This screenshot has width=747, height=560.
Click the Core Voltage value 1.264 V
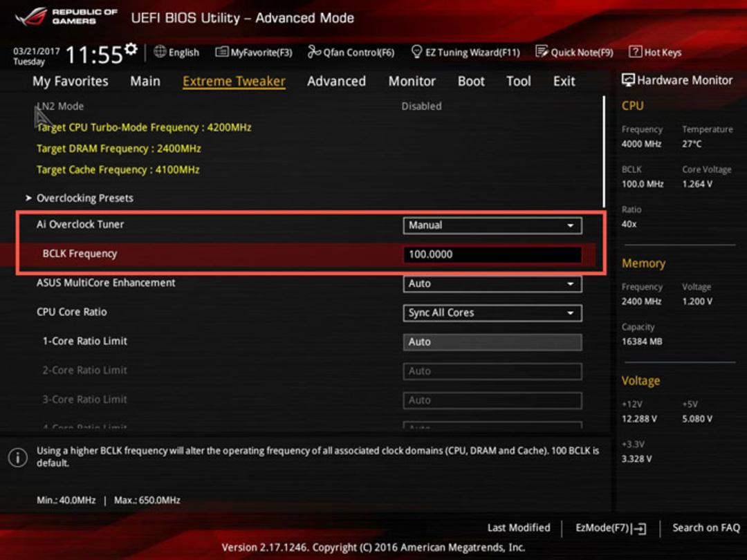(x=697, y=184)
